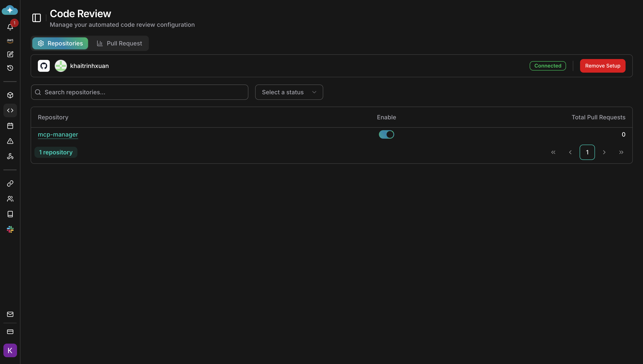Disable code review for mcp-manager
Image resolution: width=643 pixels, height=364 pixels.
click(386, 134)
